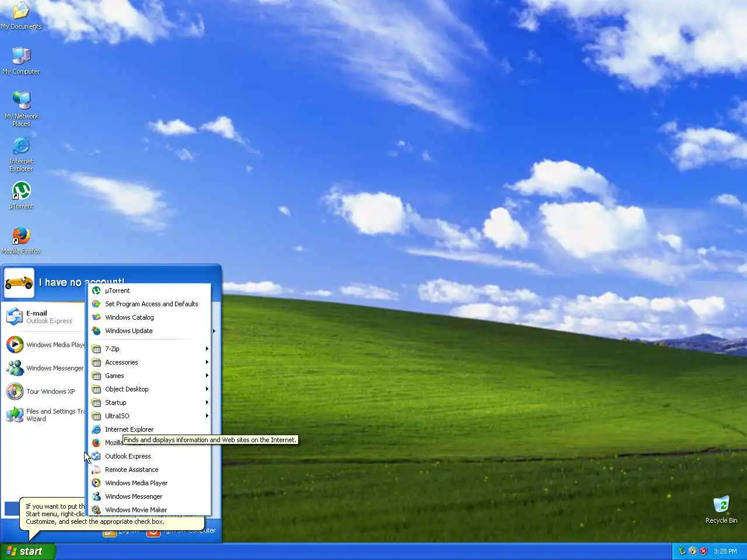The image size is (747, 560).
Task: Open Remote Assistance
Action: coord(149,470)
